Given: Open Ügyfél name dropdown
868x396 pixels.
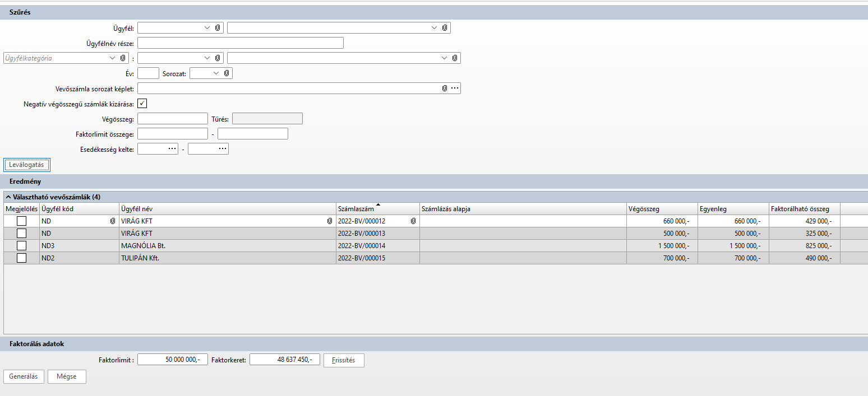Looking at the screenshot, I should point(434,27).
